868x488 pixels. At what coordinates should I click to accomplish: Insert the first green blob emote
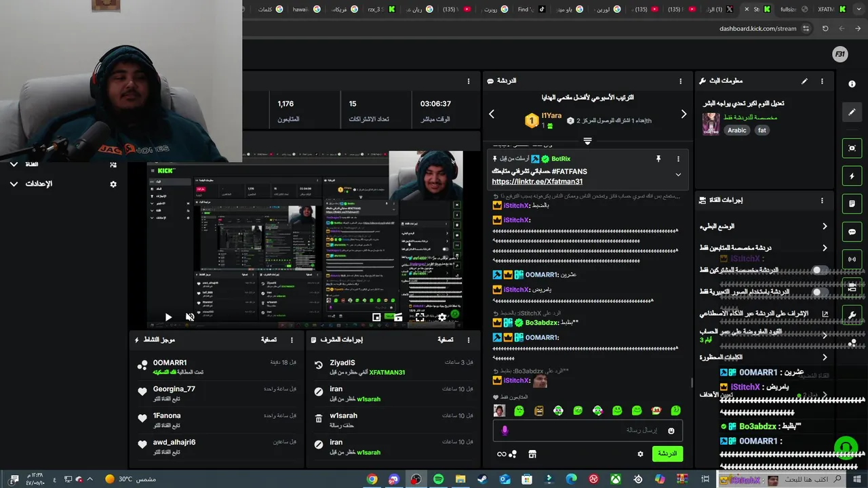click(x=519, y=411)
